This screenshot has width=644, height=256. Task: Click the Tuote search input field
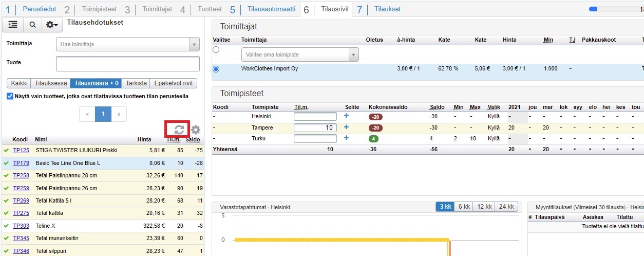pos(127,64)
